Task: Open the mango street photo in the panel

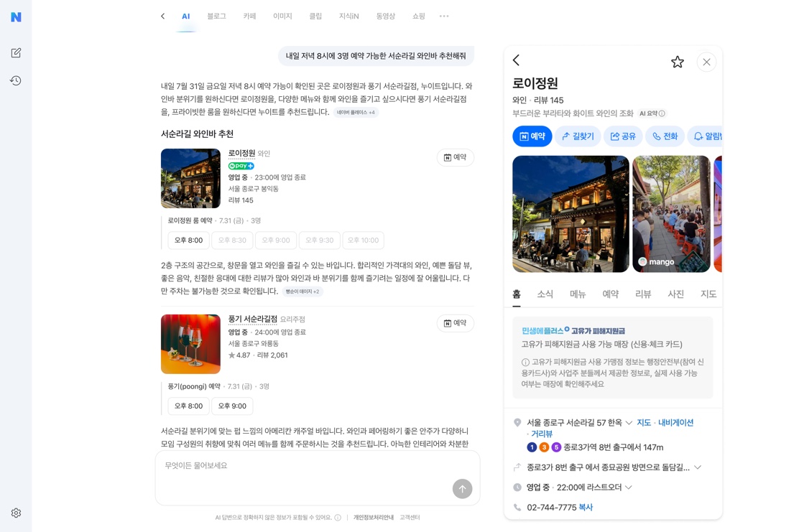Action: (671, 214)
